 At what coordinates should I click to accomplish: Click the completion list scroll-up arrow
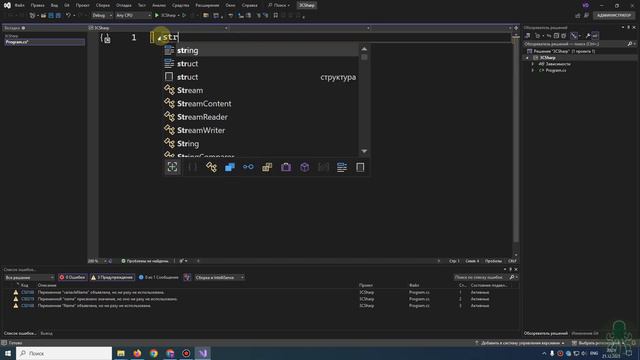click(x=364, y=49)
